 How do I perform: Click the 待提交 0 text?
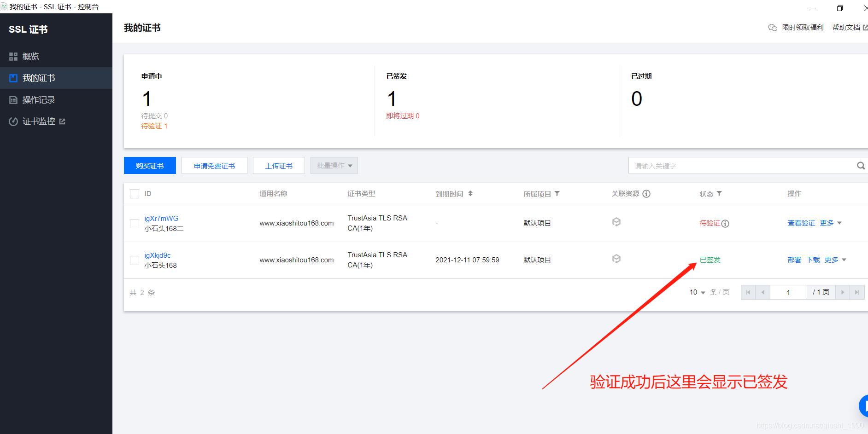(x=154, y=116)
